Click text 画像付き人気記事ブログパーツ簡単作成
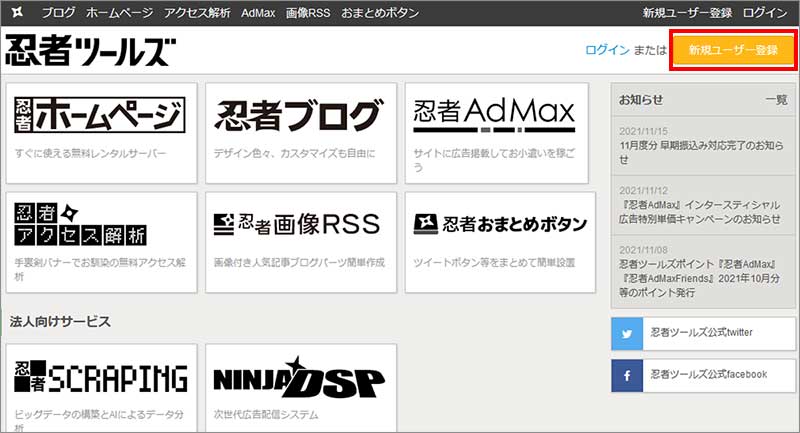800x433 pixels. [299, 263]
